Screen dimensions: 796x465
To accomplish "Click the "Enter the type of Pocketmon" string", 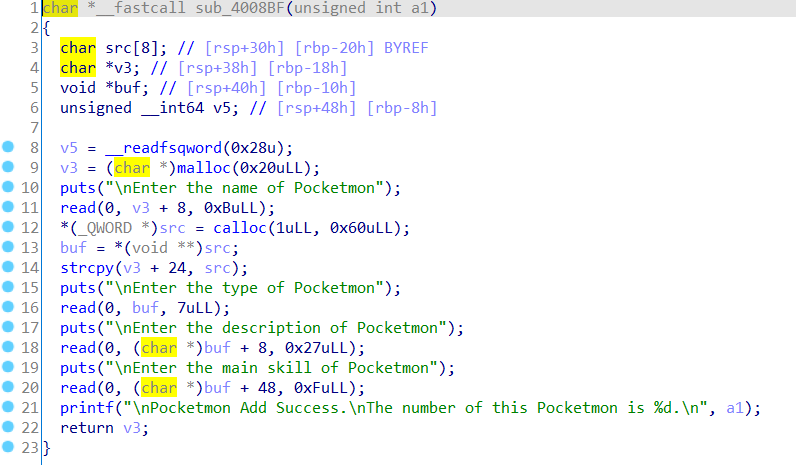I will [x=244, y=288].
